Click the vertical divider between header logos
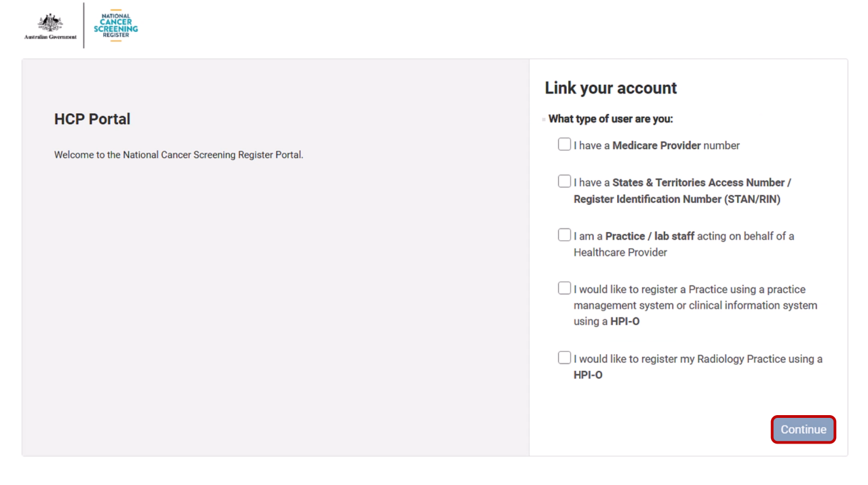This screenshot has height=485, width=868. click(x=84, y=25)
